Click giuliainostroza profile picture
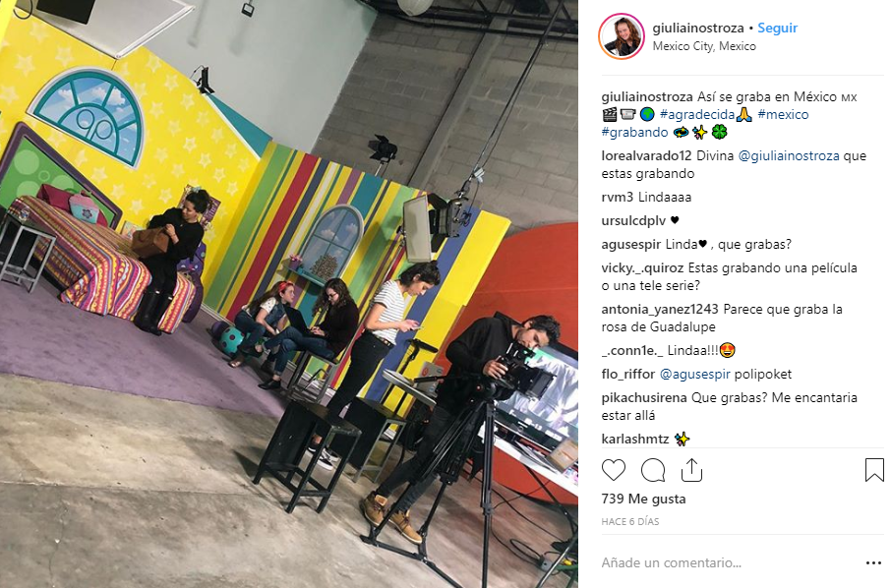This screenshot has height=588, width=891. 622,36
